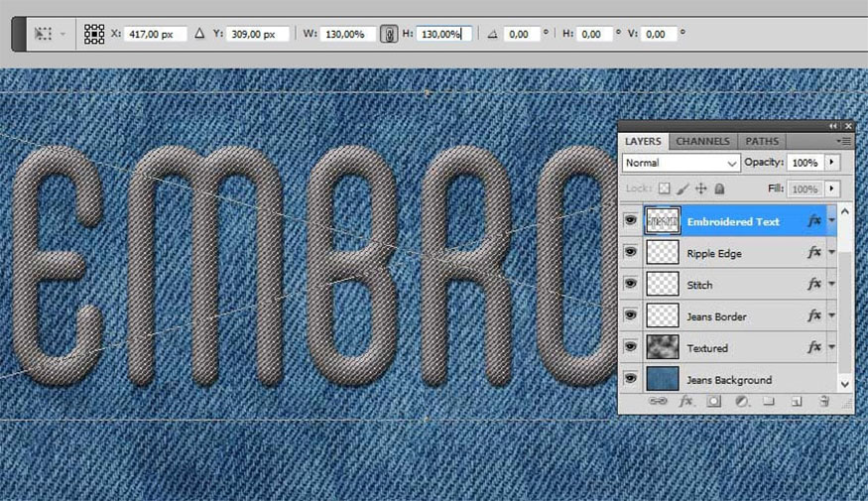Viewport: 868px width, 501px height.
Task: Click the create new layer icon
Action: pyautogui.click(x=796, y=402)
